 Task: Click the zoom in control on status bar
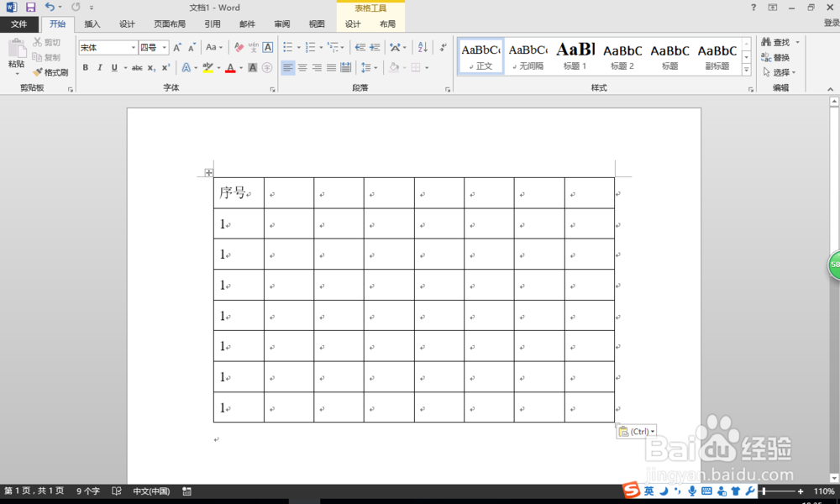pos(800,491)
